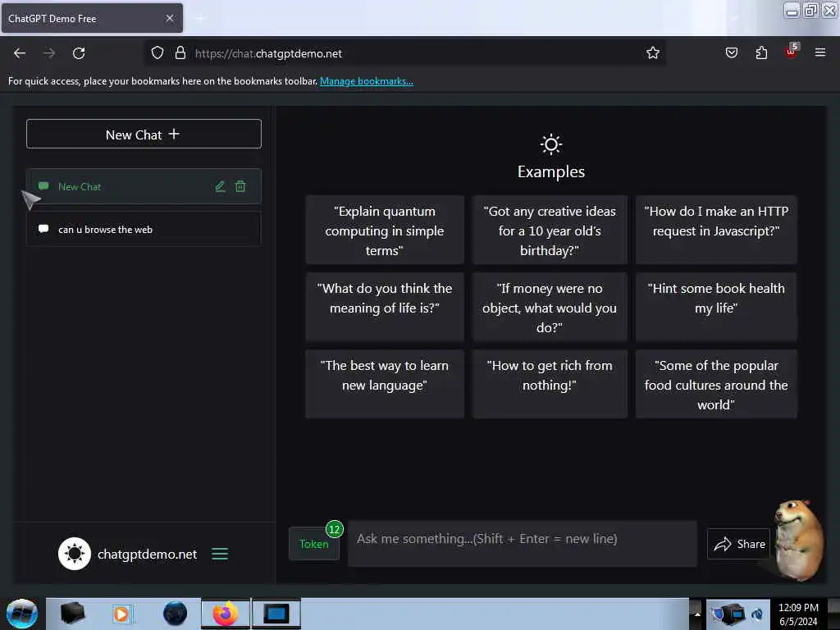
Task: Choose best way to learn new language example
Action: (385, 384)
